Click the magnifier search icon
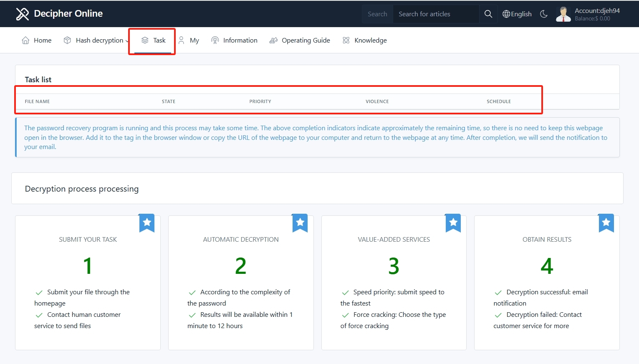Image resolution: width=639 pixels, height=364 pixels. (488, 14)
